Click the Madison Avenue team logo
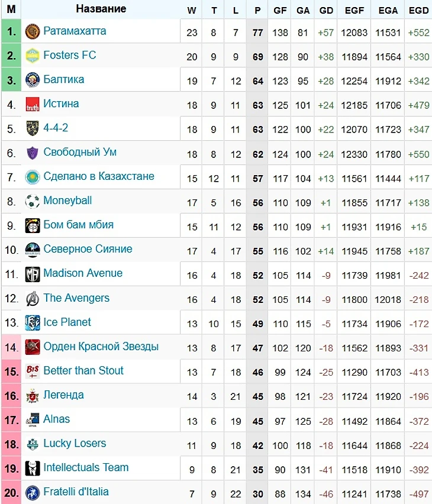Viewport: 432px width, 504px height. pos(33,274)
